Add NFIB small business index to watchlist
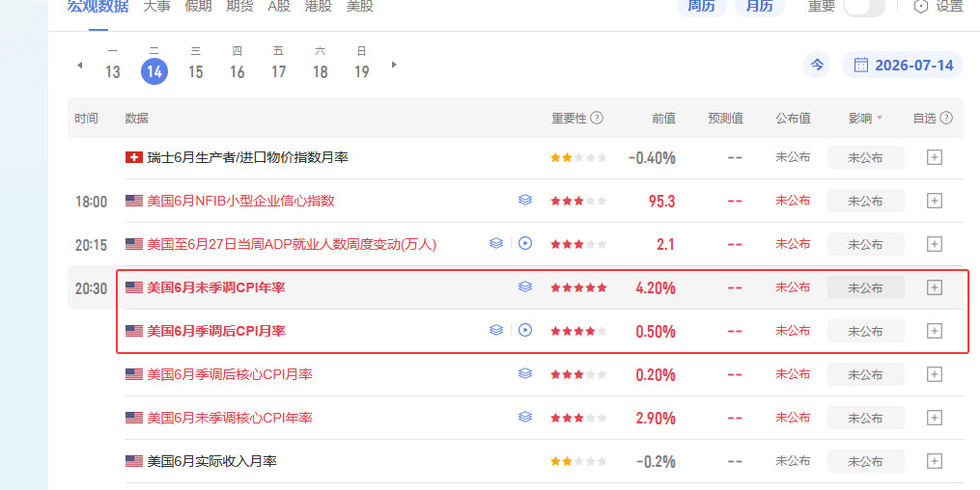Image resolution: width=980 pixels, height=490 pixels. coord(934,201)
